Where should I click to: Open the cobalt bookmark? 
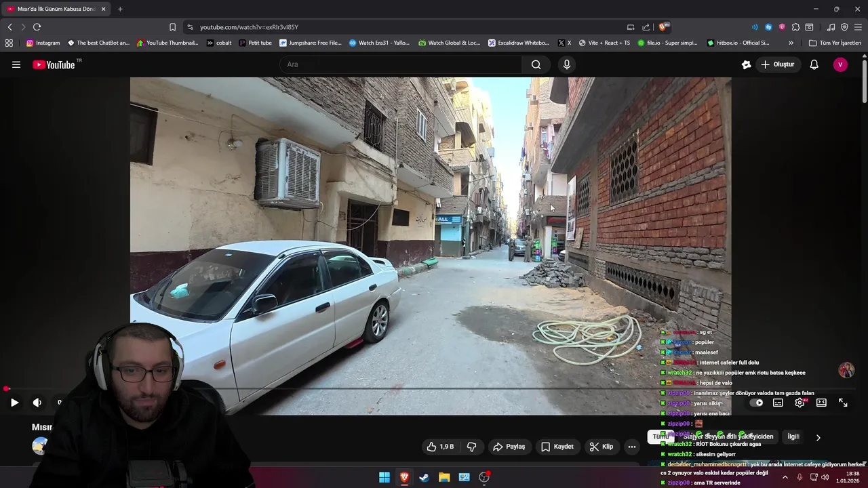pyautogui.click(x=219, y=43)
